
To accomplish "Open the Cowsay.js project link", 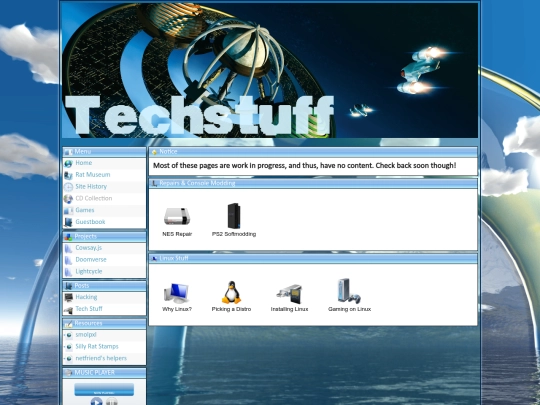I will pos(89,248).
